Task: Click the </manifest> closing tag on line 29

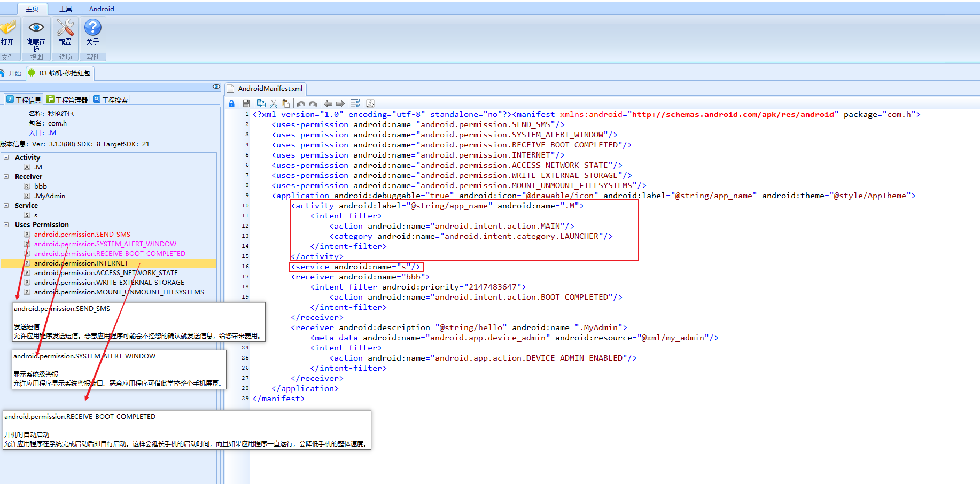Action: [278, 399]
